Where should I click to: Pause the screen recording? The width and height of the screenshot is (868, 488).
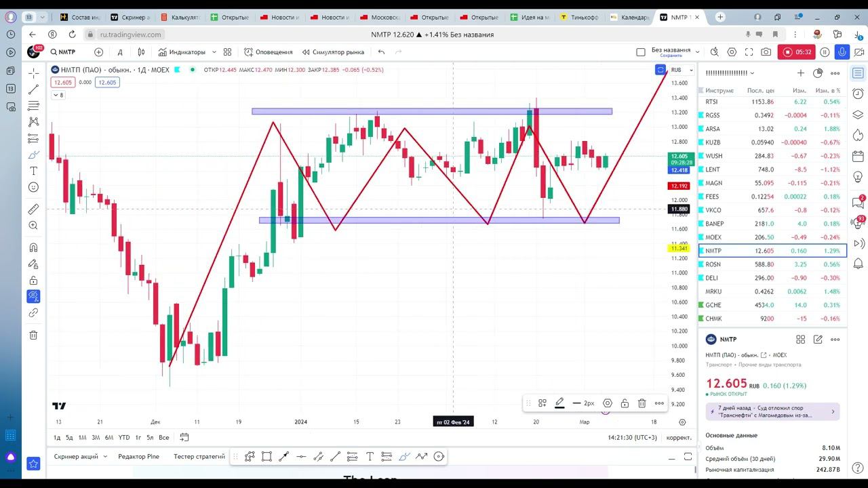click(x=825, y=52)
